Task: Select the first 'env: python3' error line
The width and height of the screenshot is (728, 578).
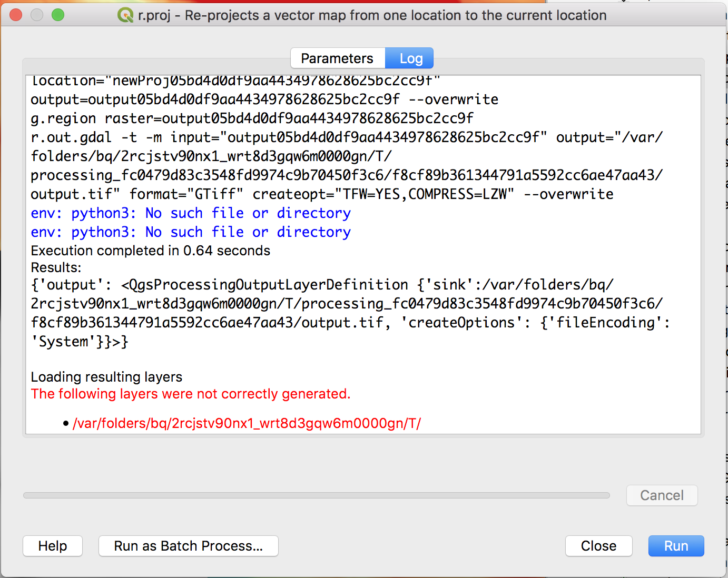Action: pos(191,213)
